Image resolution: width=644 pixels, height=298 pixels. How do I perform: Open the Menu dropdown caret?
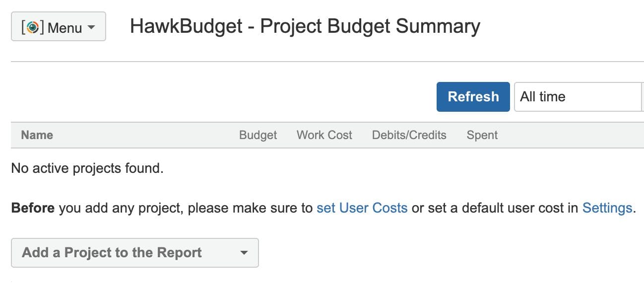tap(91, 27)
